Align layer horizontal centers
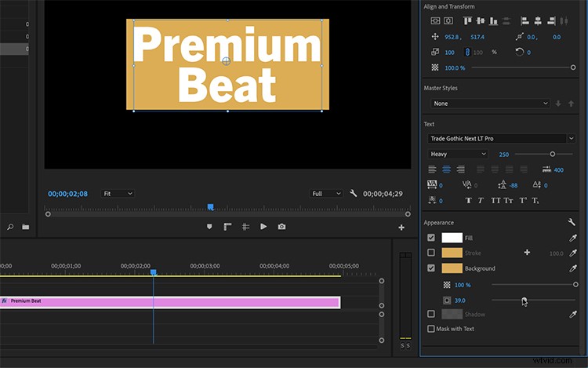This screenshot has height=368, width=588. point(538,21)
